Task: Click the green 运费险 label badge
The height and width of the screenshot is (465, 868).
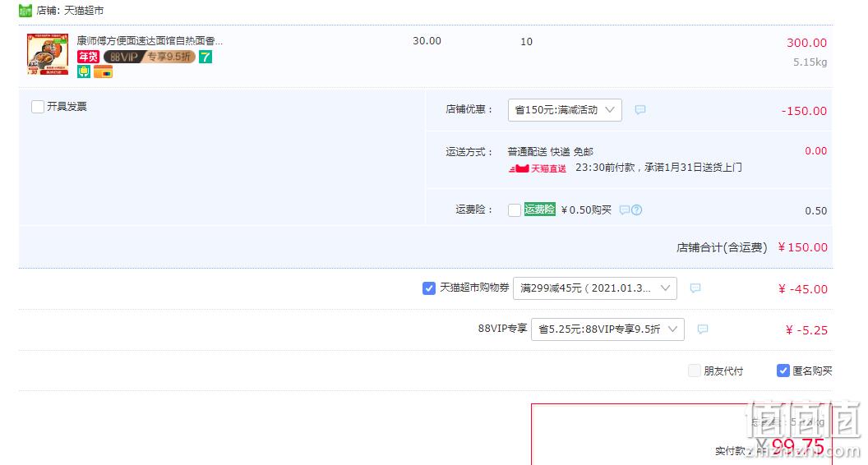Action: [540, 209]
